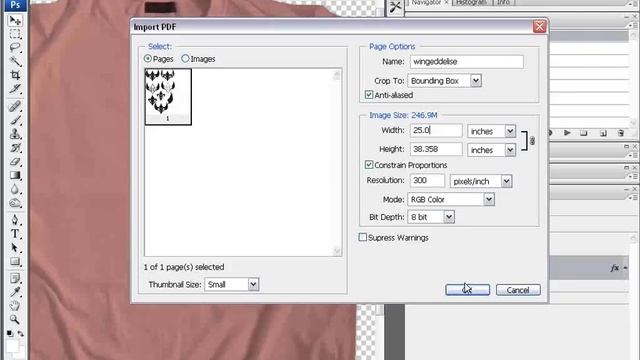
Task: Open the Mode RGB Color dropdown
Action: pos(489,199)
